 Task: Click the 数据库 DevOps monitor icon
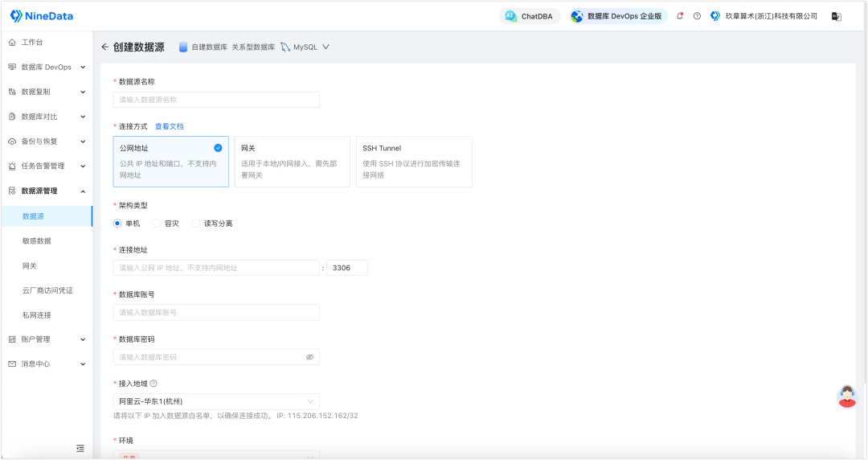tap(12, 67)
